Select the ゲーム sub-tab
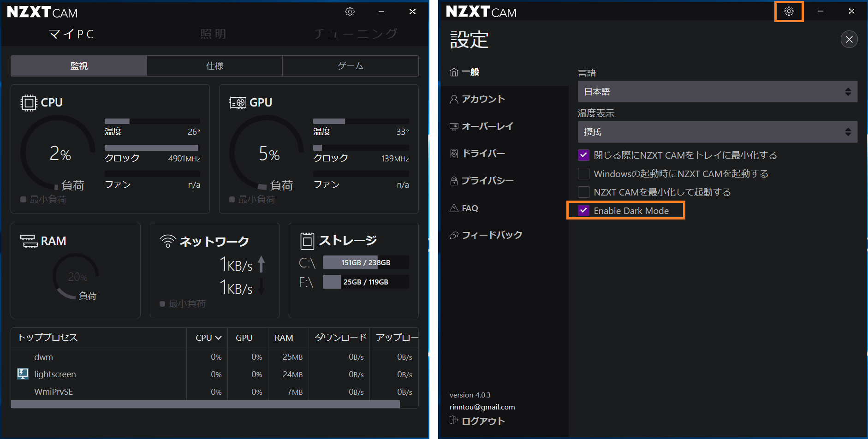Viewport: 868px width, 439px height. pyautogui.click(x=351, y=66)
